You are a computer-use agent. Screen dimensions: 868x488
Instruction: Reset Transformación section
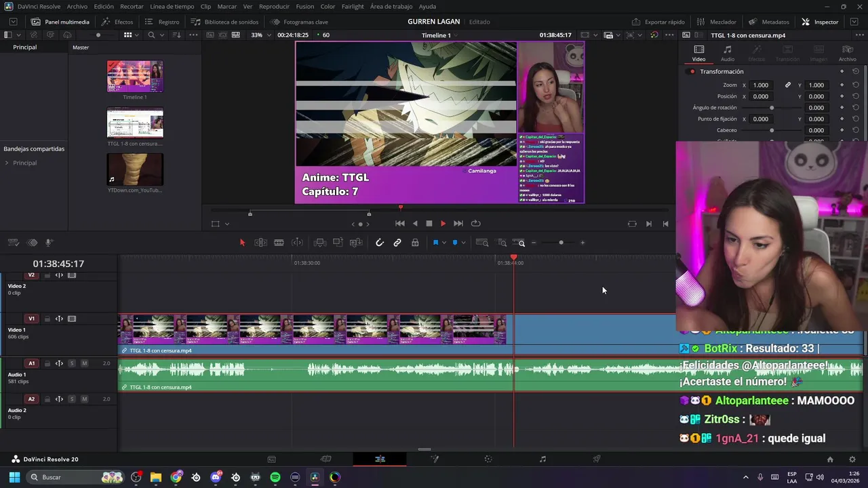click(856, 71)
